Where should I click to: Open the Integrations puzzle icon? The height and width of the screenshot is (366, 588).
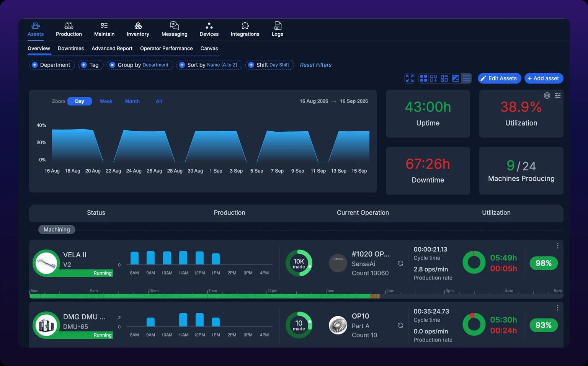pos(245,26)
